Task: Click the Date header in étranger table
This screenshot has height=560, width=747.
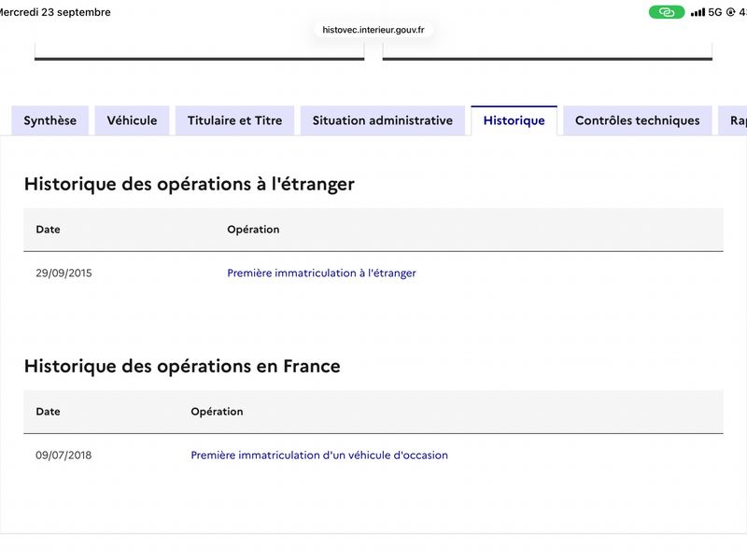Action: 49,229
